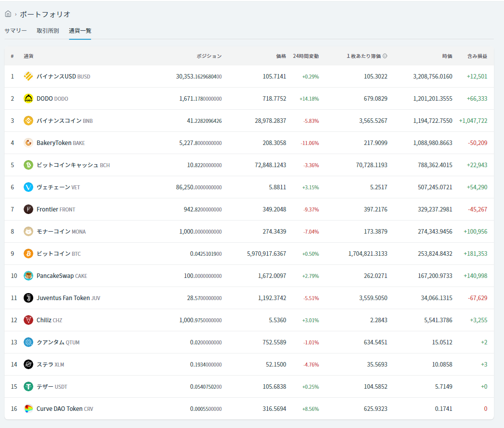Click the Qtum QTUM icon
The width and height of the screenshot is (504, 428).
click(x=28, y=342)
